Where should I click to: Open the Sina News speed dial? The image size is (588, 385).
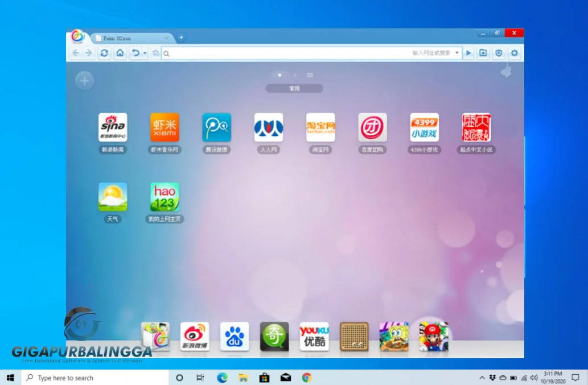point(112,127)
